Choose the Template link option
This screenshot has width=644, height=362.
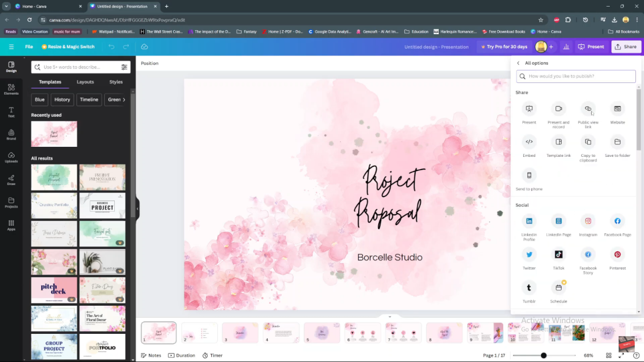pyautogui.click(x=558, y=147)
